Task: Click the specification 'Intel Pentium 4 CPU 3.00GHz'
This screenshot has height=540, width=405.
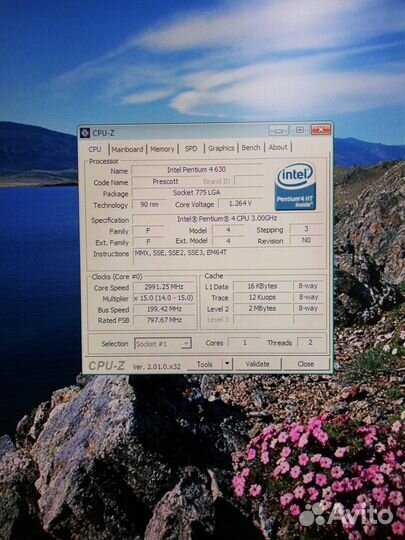Action: point(228,219)
